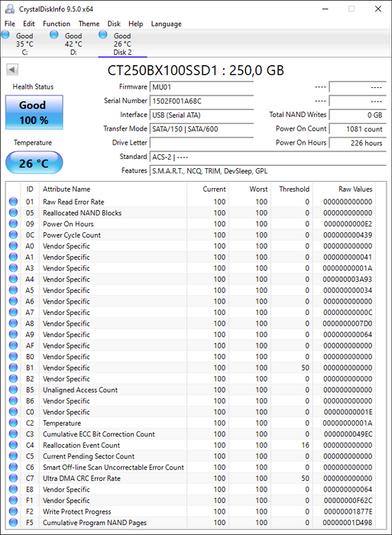The image size is (392, 535).
Task: Click the status icon for attribute A1
Action: pyautogui.click(x=13, y=257)
